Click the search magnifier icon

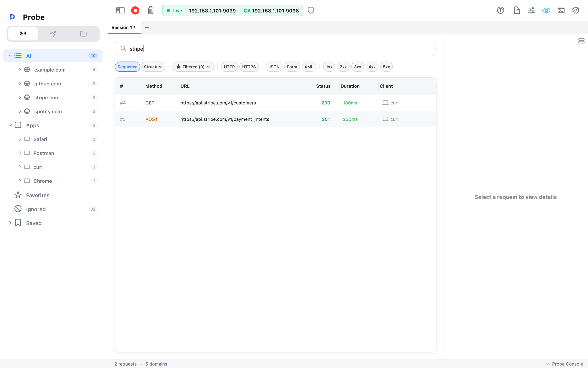pyautogui.click(x=124, y=48)
